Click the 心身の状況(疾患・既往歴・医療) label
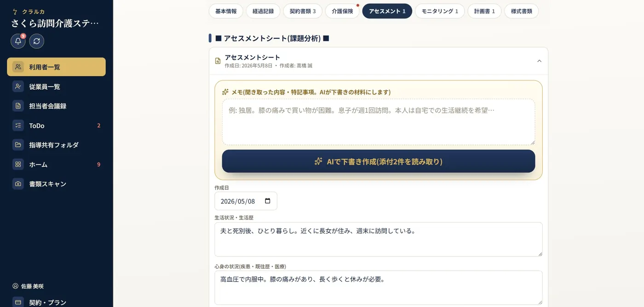The width and height of the screenshot is (644, 307). click(x=250, y=266)
